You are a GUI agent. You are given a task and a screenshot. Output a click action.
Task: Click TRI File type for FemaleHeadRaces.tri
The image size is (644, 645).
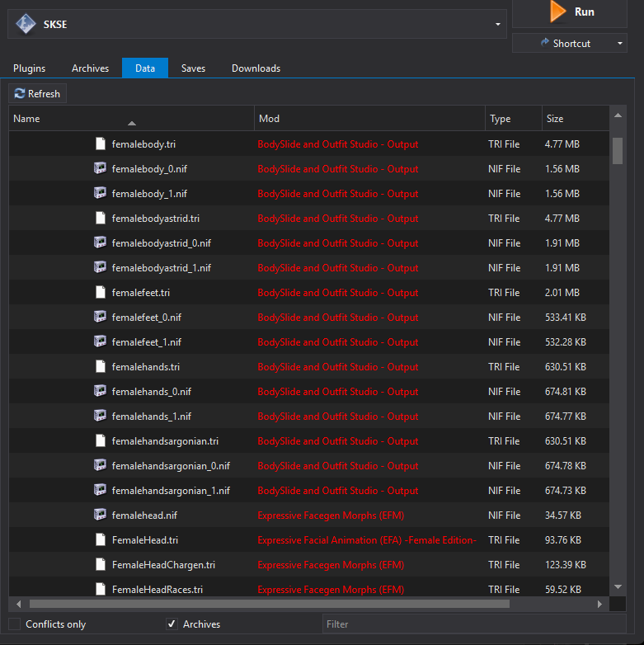click(x=504, y=590)
